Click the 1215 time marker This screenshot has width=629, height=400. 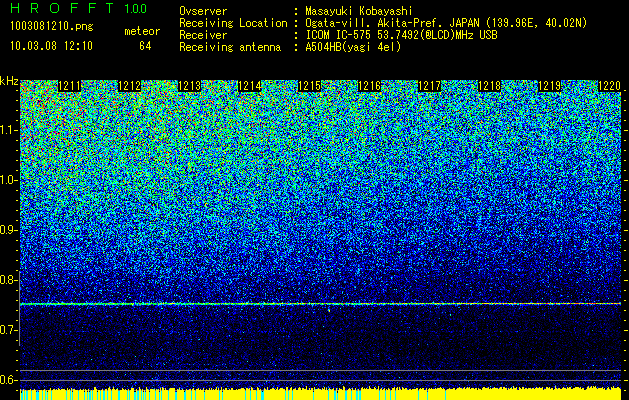(310, 86)
